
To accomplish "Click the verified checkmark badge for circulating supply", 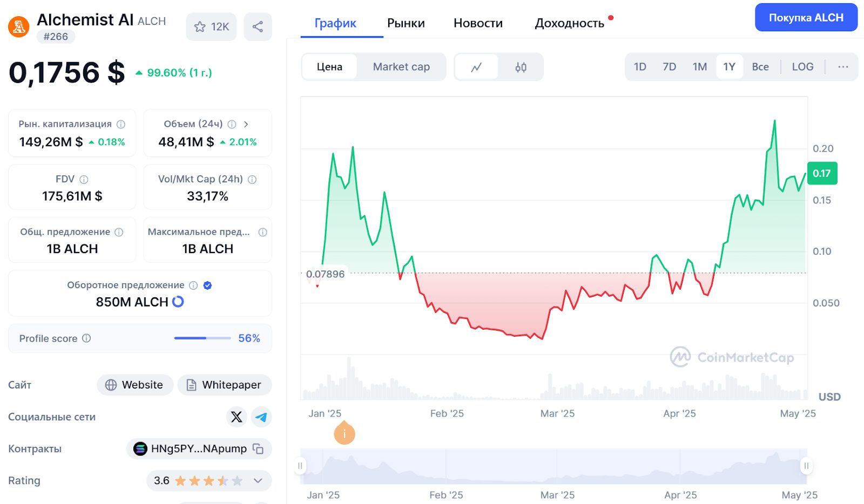I will pos(207,285).
